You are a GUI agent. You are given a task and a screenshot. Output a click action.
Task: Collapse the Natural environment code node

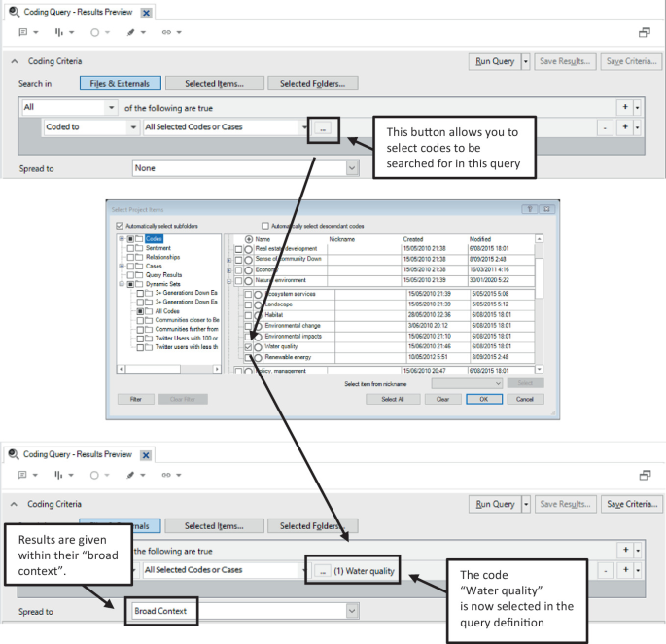(229, 281)
